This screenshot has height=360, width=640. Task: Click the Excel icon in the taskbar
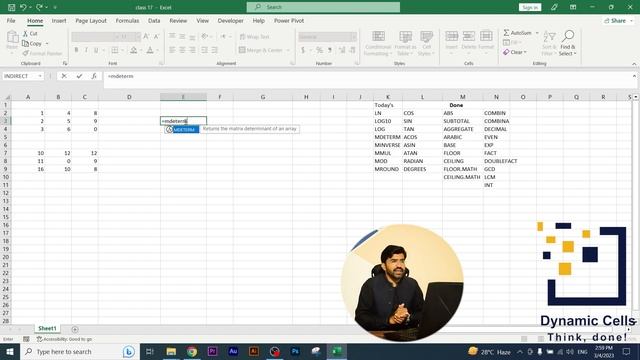click(x=337, y=351)
